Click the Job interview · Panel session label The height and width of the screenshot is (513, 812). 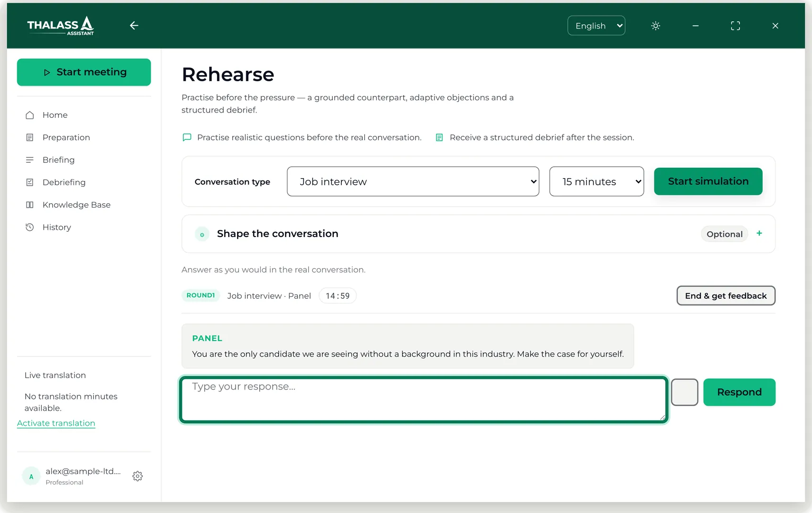click(269, 296)
